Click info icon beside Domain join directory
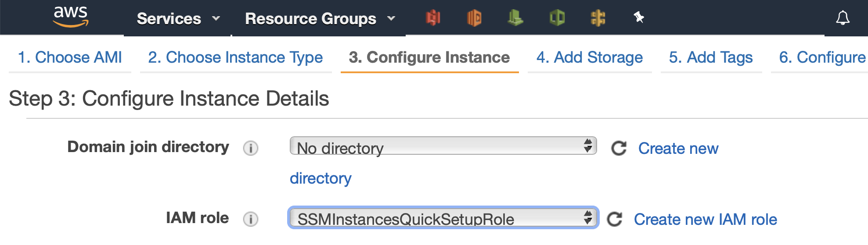The image size is (868, 245). tap(251, 148)
